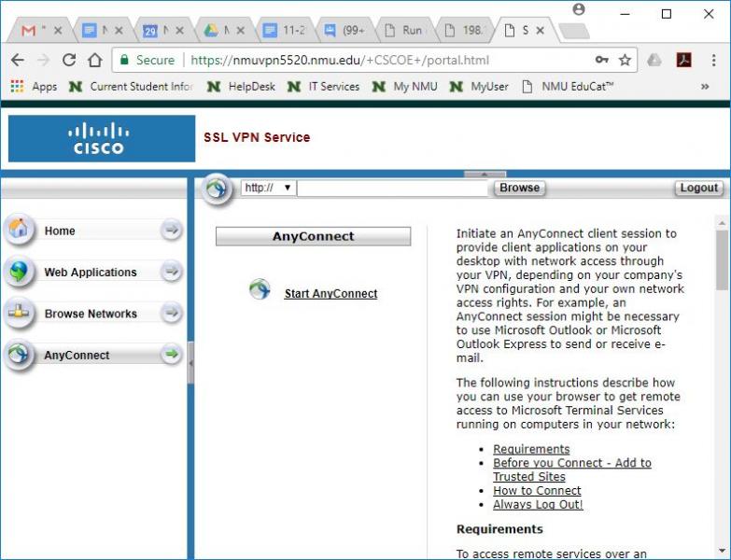Open the IT Services bookmark
731x560 pixels.
tap(324, 87)
